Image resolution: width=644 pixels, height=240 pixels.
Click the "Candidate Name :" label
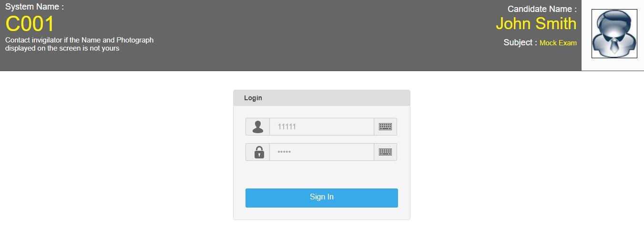coord(542,9)
